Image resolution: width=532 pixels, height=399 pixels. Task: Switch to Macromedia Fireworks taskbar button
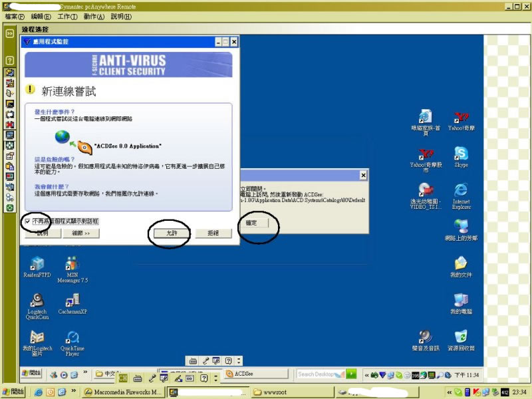[124, 392]
